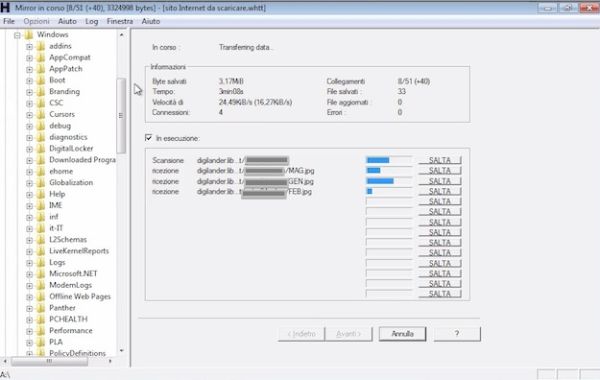Screen dimensions: 600x380
Task: Collapse the Windows tree node
Action: click(17, 35)
